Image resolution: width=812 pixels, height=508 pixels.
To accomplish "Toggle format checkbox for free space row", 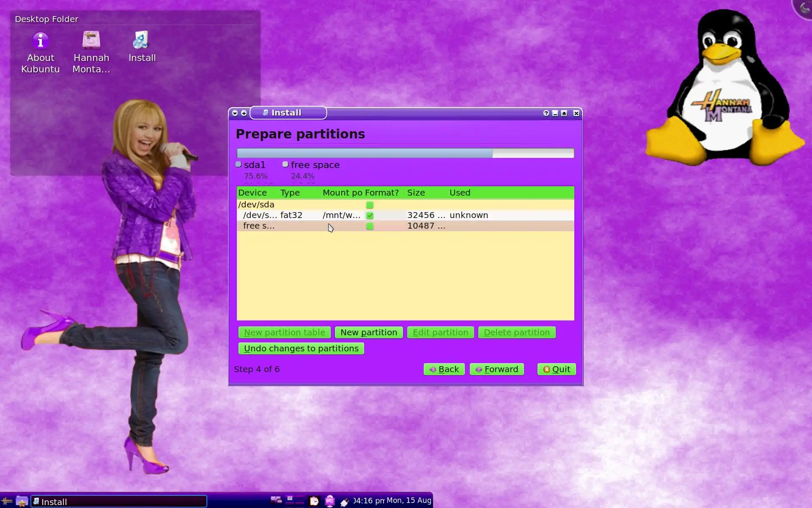I will [370, 226].
